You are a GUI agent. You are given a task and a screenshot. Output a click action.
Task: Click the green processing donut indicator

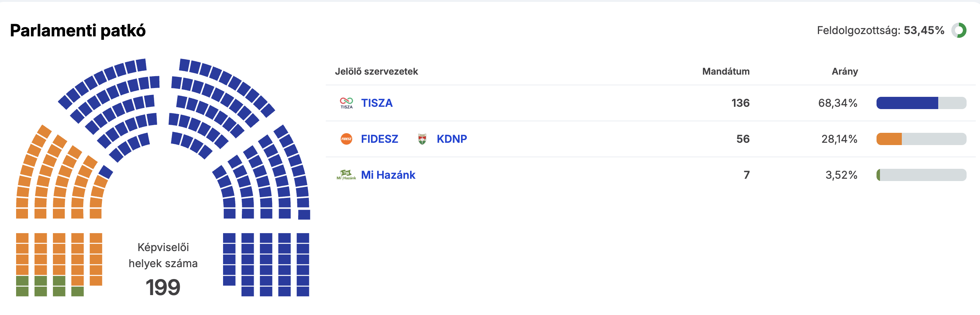click(959, 30)
